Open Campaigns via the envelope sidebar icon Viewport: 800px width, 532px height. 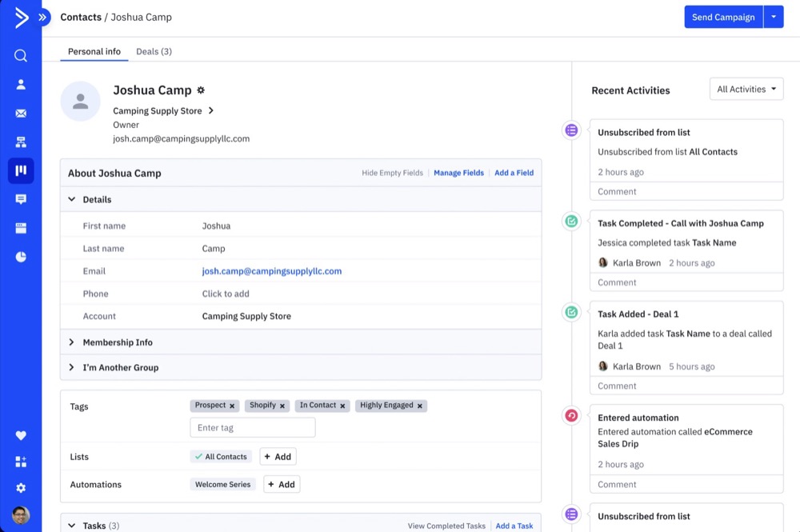(21, 114)
